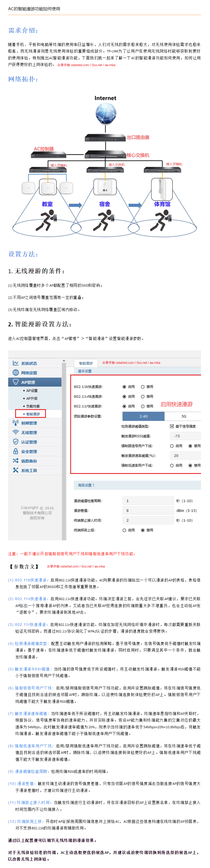This screenshot has width=210, height=868.
Task: Enable 终端探测上报 radio button
Action: pyautogui.click(x=124, y=530)
